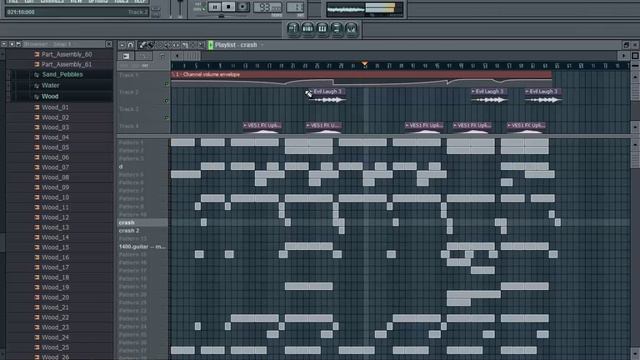Mute Track 3 with its toggle

pos(166,118)
